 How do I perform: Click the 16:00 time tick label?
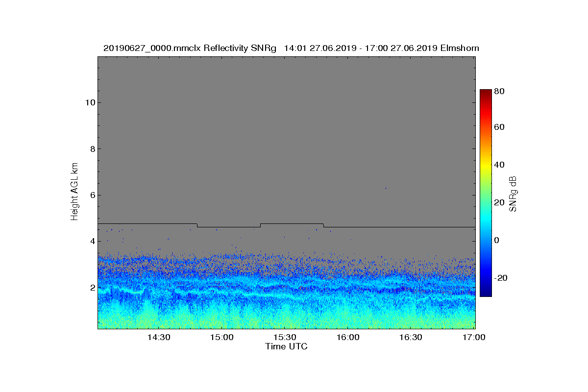click(348, 338)
